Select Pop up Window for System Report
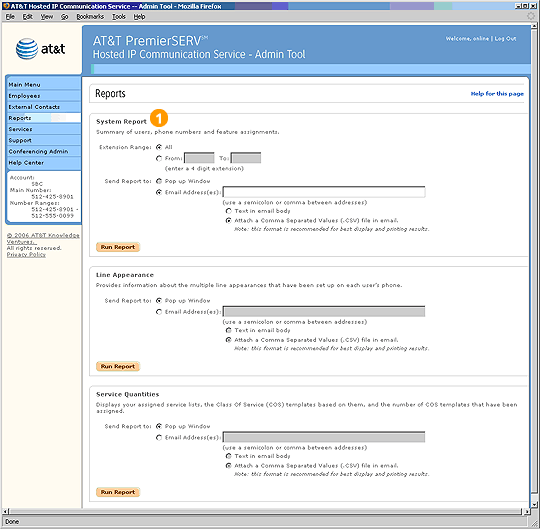This screenshot has height=529, width=540. tap(159, 181)
